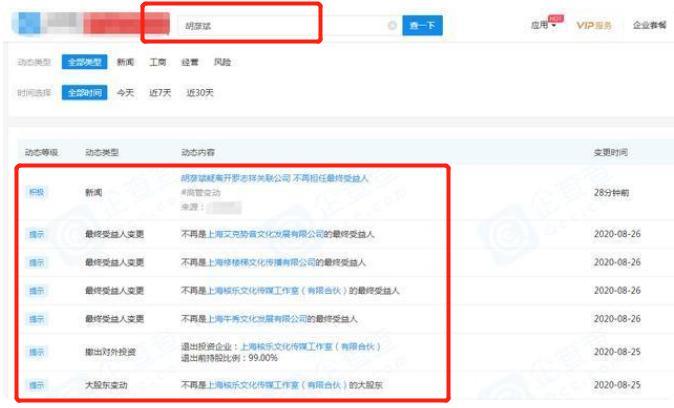Click the 积极 tag on the news row
The height and width of the screenshot is (408, 674).
pos(36,191)
